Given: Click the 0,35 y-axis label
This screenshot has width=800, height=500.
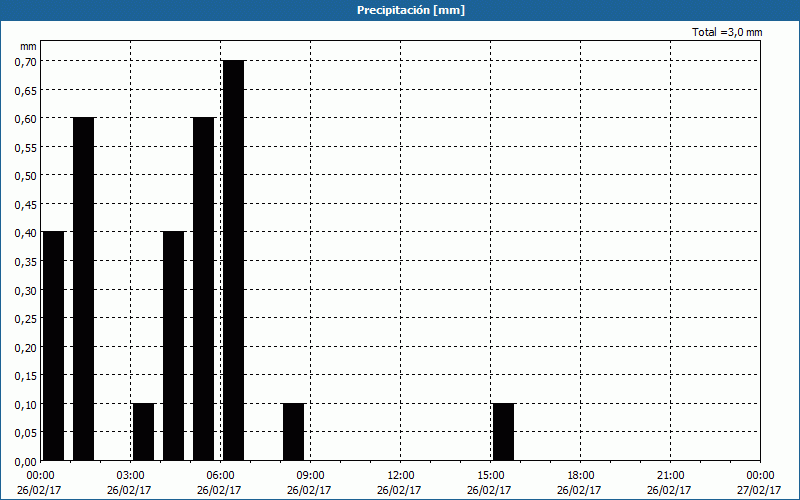Looking at the screenshot, I should click(x=26, y=261).
